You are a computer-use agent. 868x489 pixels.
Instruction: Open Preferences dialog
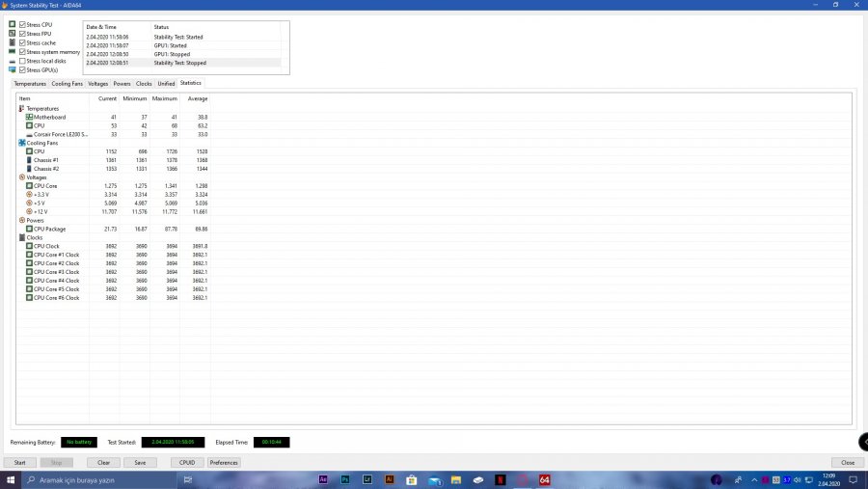point(224,462)
